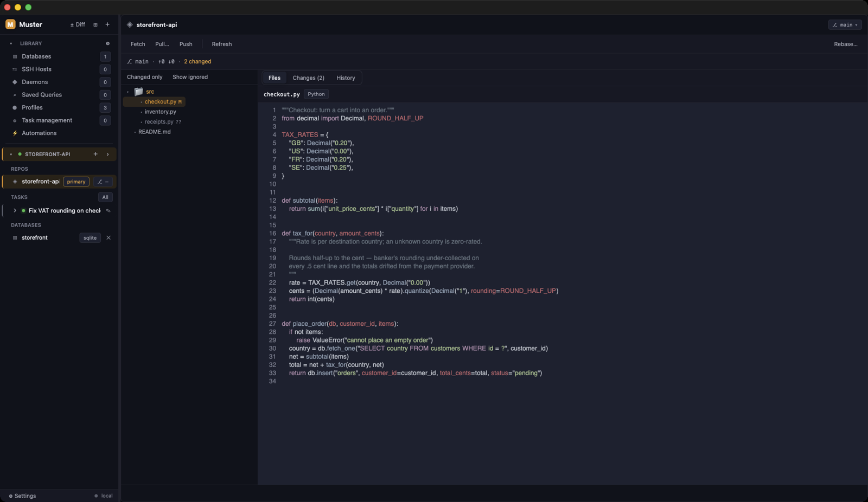Click the Profiles circle icon

click(x=15, y=107)
